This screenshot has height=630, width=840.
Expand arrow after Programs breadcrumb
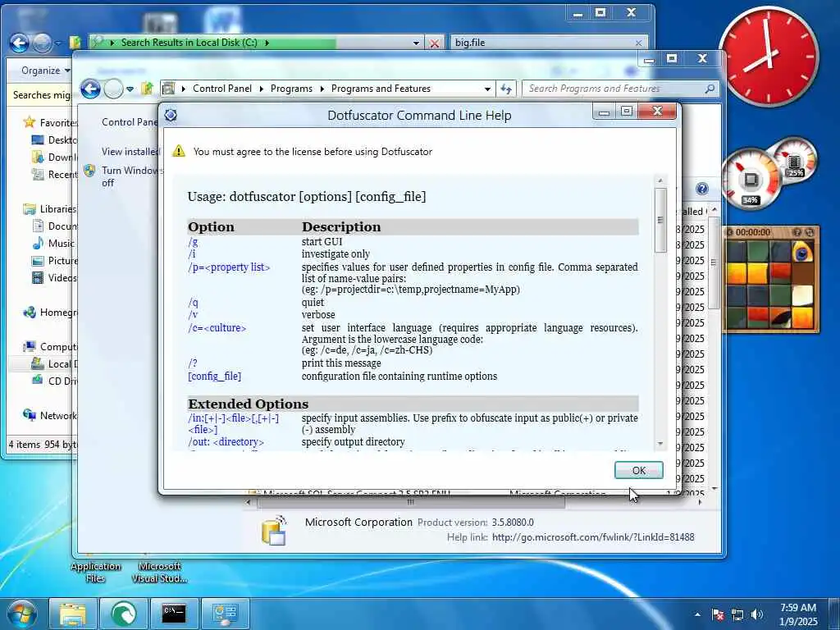[322, 89]
